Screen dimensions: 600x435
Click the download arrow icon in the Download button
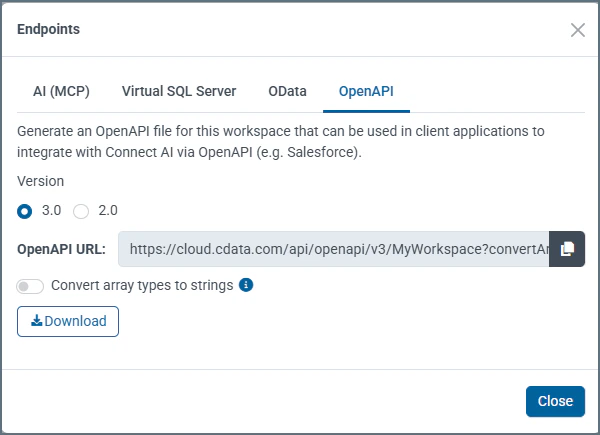click(x=37, y=321)
